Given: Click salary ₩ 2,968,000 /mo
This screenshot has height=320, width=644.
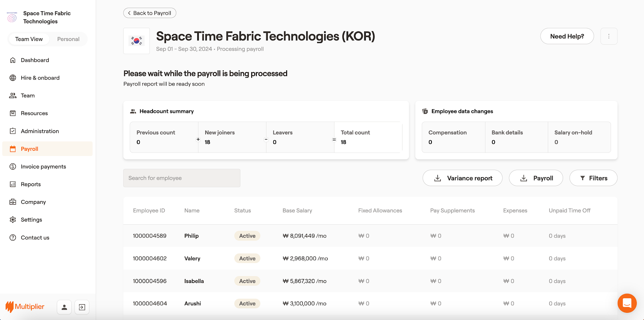Looking at the screenshot, I should 305,258.
